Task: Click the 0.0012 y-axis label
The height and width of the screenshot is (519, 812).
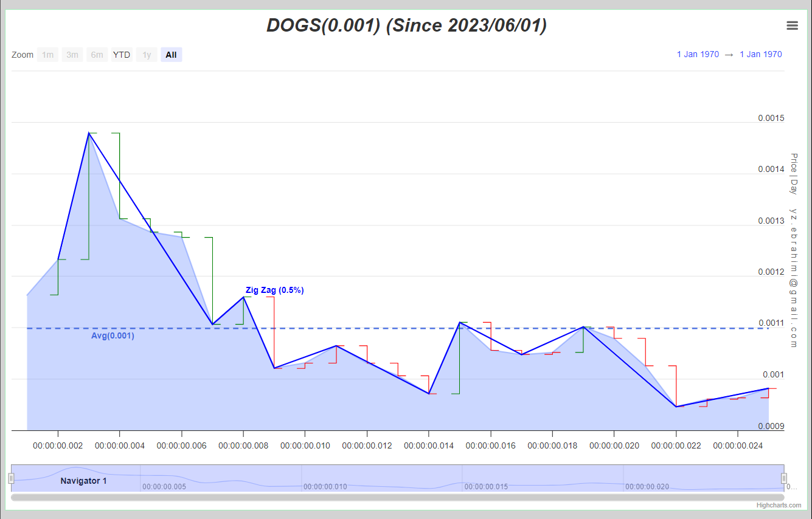Action: (771, 272)
